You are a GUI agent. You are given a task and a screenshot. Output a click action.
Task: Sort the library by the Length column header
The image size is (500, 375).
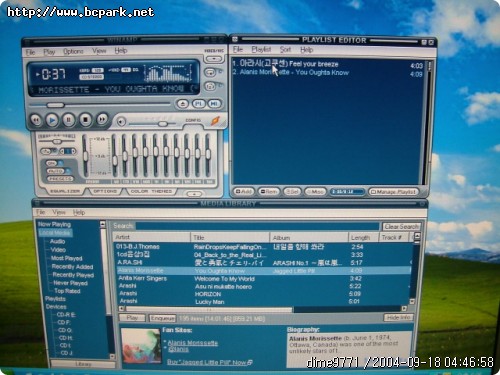pos(363,238)
